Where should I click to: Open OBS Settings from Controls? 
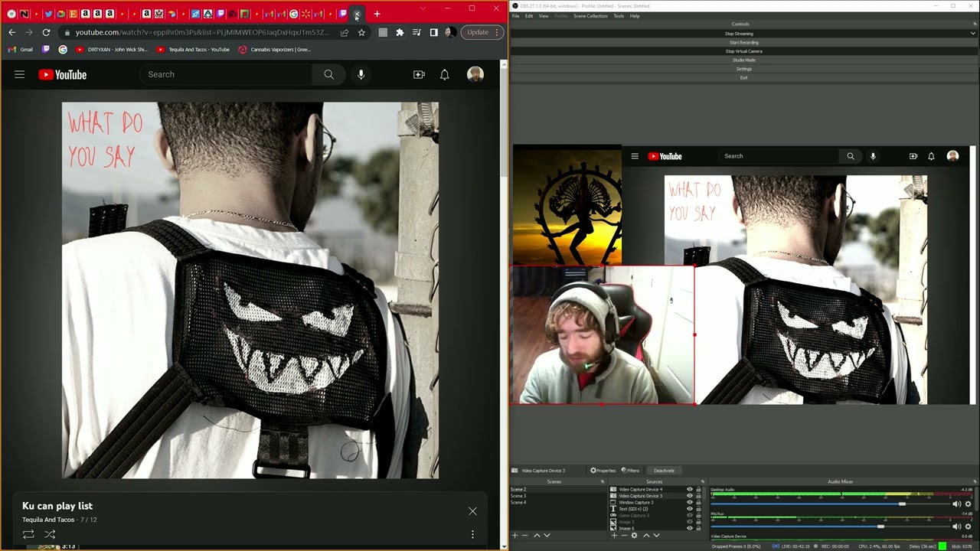(x=743, y=69)
